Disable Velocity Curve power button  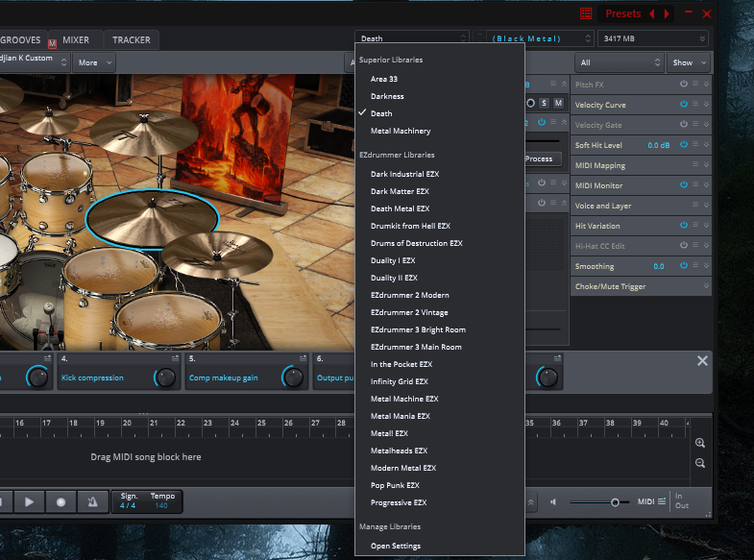[x=684, y=104]
